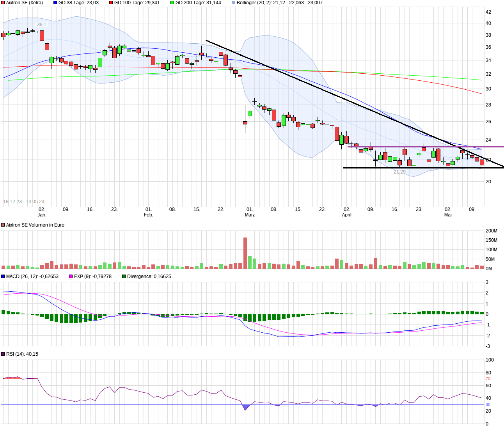Select the Aixtron SE Volumen legend swatch

click(3, 225)
